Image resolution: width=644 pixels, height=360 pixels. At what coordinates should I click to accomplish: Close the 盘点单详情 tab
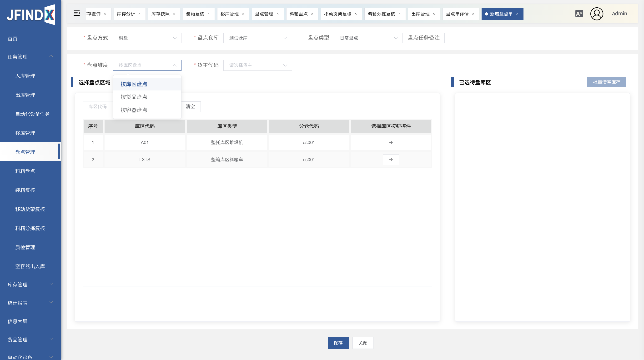pyautogui.click(x=473, y=14)
